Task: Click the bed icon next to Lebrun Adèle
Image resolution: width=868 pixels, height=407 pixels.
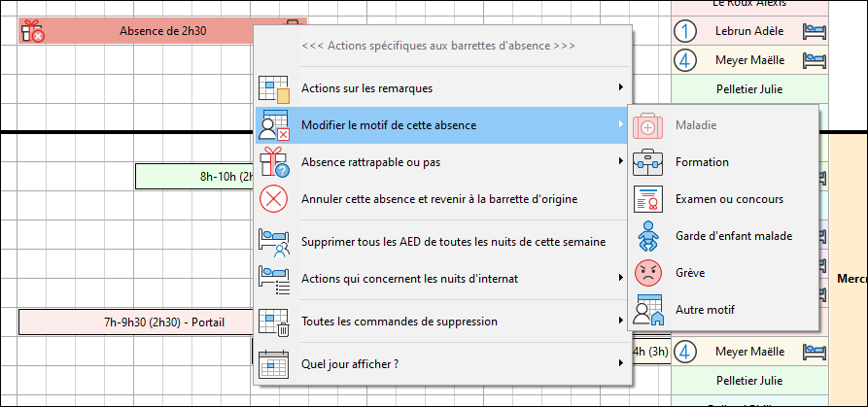Action: pyautogui.click(x=814, y=31)
